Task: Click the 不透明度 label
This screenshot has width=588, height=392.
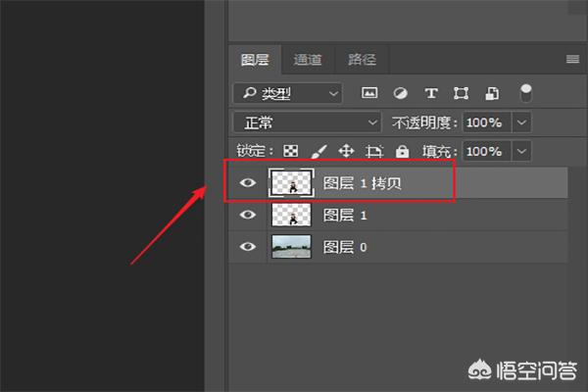Action: click(x=424, y=122)
